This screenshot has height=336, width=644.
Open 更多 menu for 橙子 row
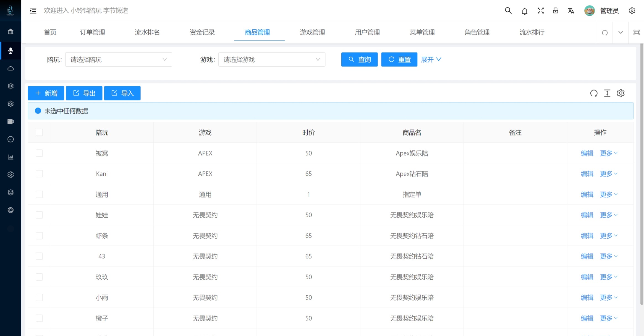point(609,318)
